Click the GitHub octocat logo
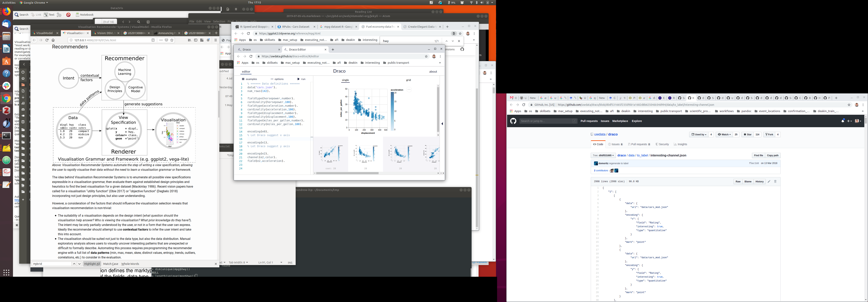Viewport: 868px width, 302px height. tap(513, 121)
